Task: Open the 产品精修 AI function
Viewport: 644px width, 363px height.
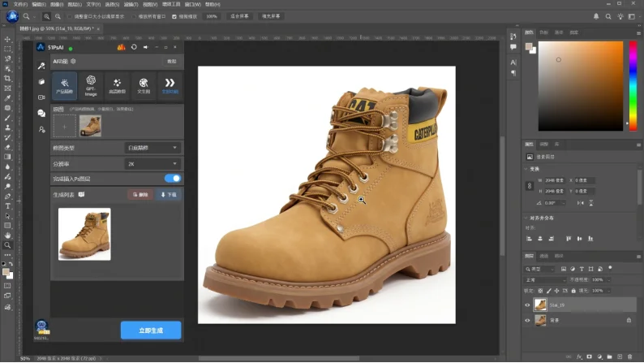Action: click(x=65, y=86)
